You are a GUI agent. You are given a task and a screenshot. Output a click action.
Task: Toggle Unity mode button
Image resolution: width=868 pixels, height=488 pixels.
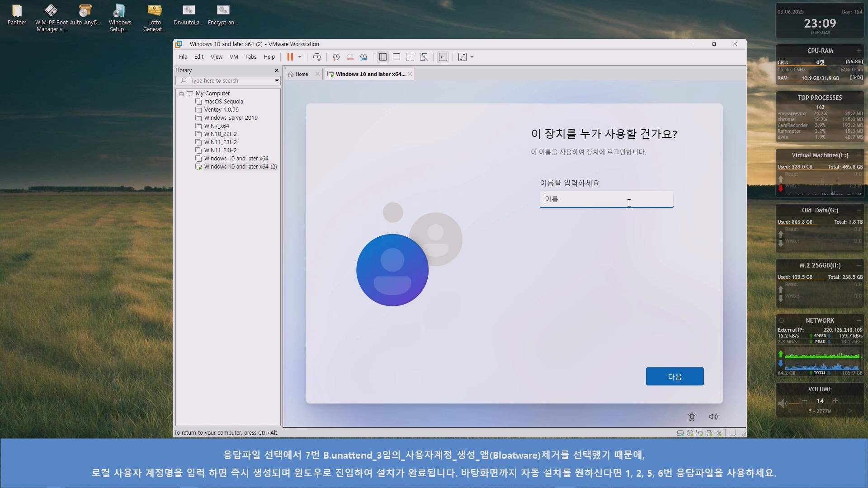[x=424, y=57]
